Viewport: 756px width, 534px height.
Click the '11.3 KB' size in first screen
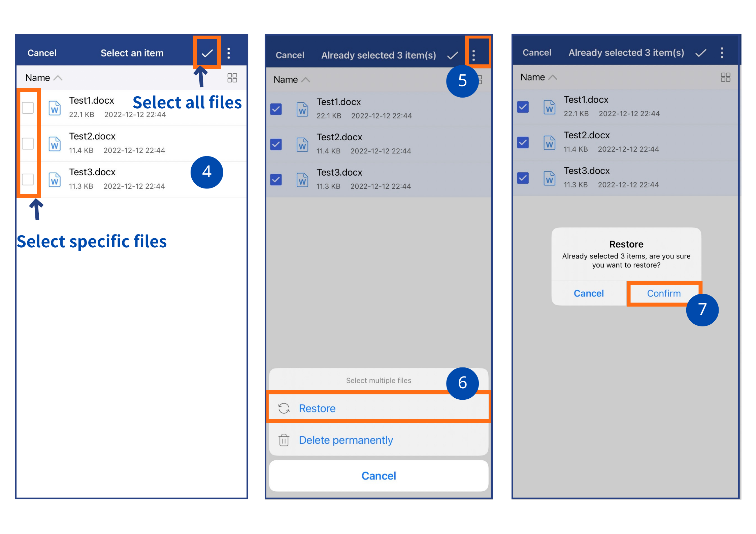81,186
